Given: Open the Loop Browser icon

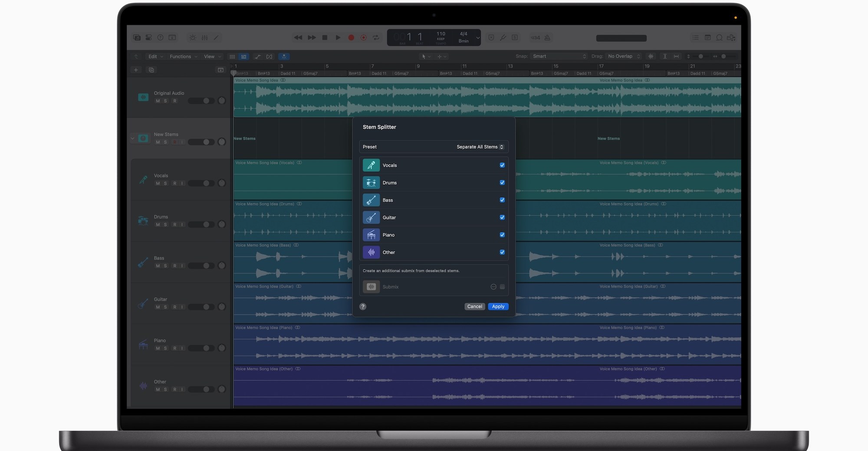Looking at the screenshot, I should (x=719, y=38).
